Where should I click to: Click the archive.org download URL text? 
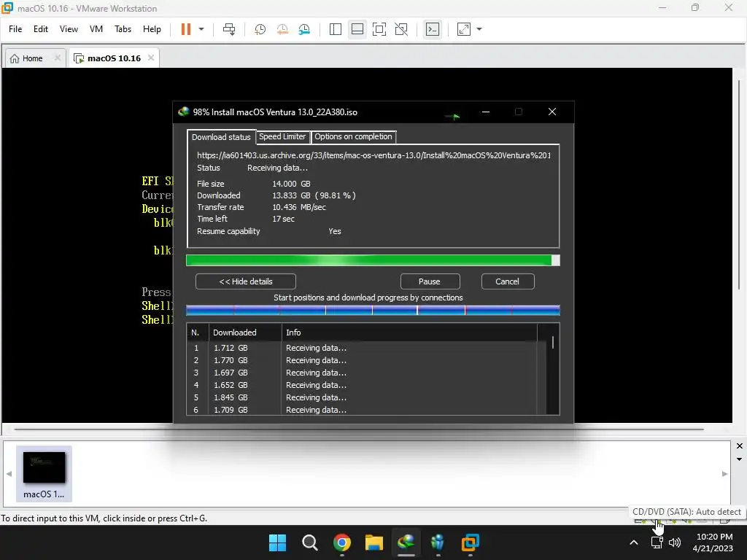[x=374, y=155]
